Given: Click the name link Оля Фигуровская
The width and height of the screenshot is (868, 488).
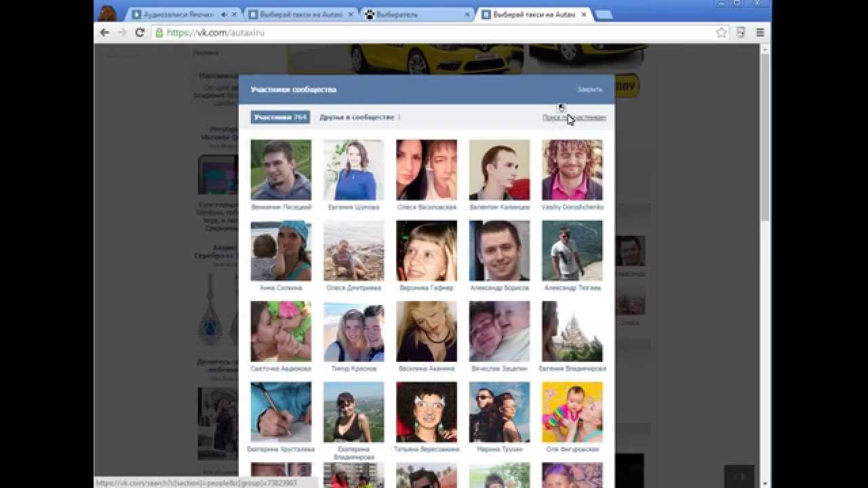Looking at the screenshot, I should 572,449.
